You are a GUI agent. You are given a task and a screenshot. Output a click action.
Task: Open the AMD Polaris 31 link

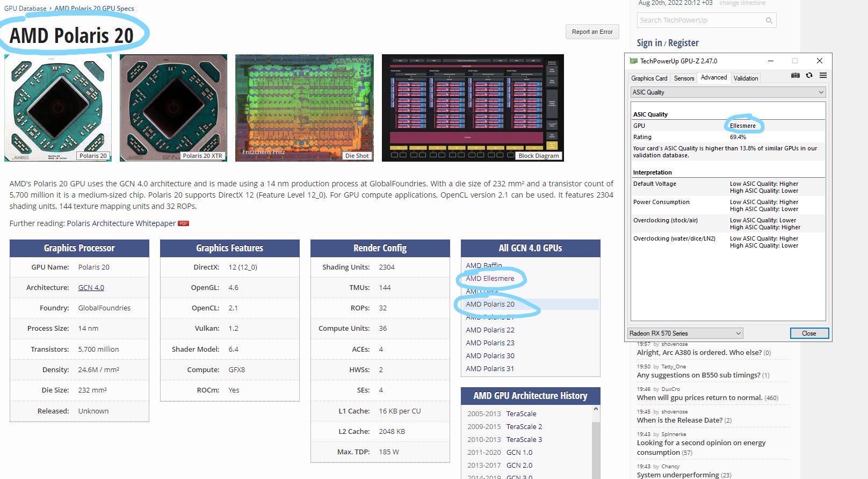[490, 369]
